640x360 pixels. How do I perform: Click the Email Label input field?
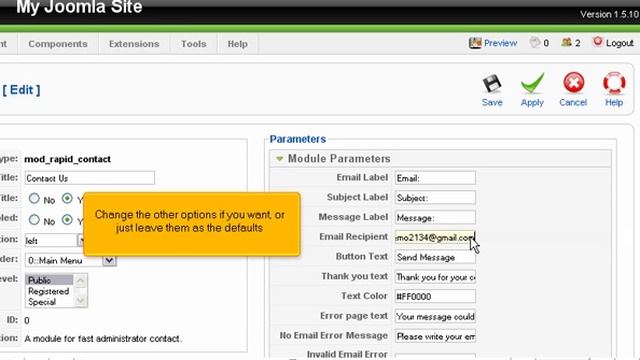[x=435, y=178]
